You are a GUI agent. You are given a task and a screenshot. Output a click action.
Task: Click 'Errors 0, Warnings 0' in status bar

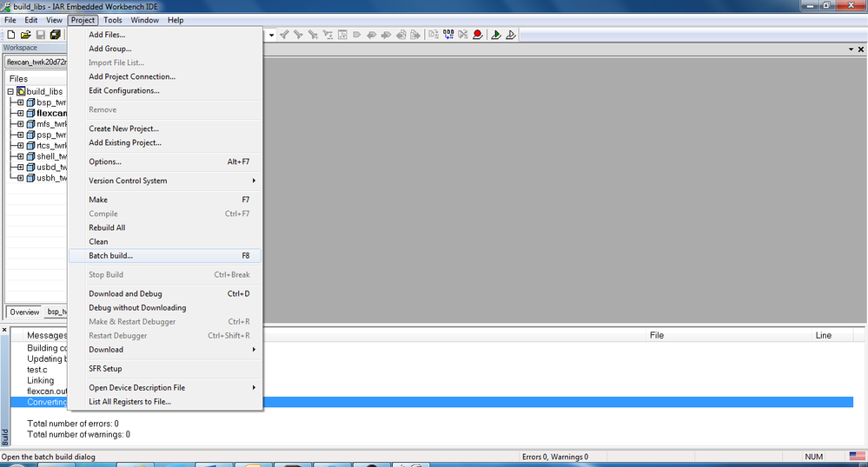[x=554, y=457]
